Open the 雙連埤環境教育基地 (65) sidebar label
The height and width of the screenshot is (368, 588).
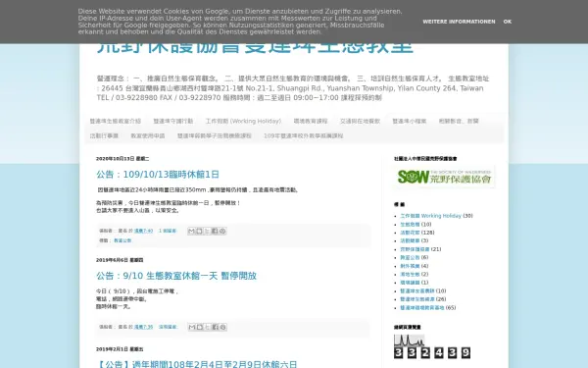(422, 307)
